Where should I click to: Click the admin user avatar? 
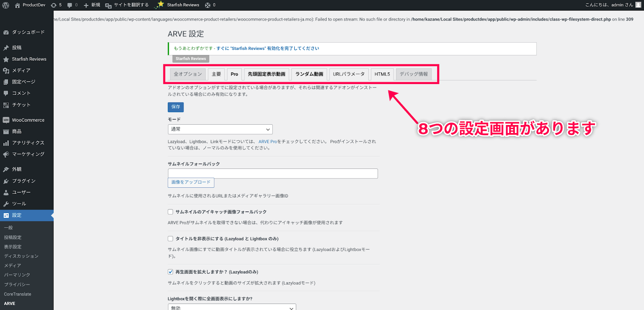pos(638,5)
